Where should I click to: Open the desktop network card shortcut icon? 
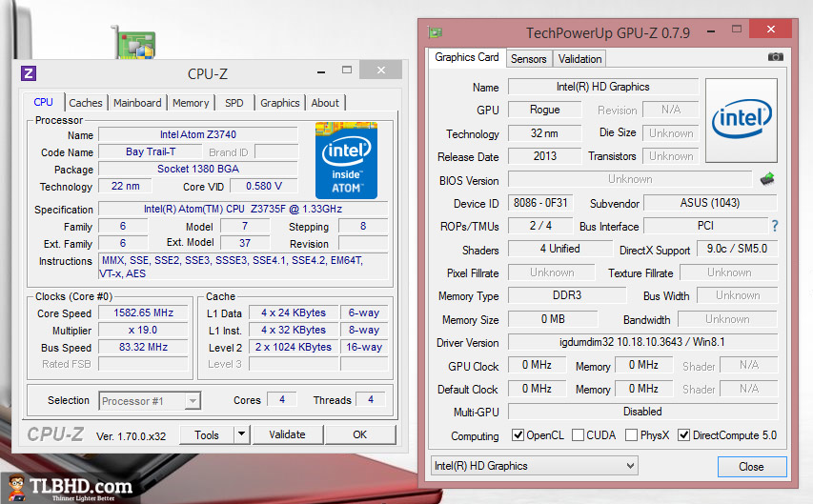tap(135, 44)
